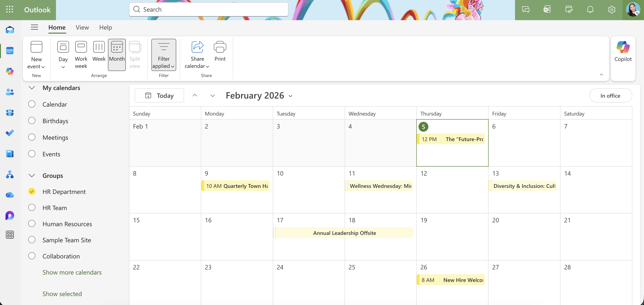Collapse the ribbon with the chevron
The height and width of the screenshot is (305, 644).
click(601, 75)
